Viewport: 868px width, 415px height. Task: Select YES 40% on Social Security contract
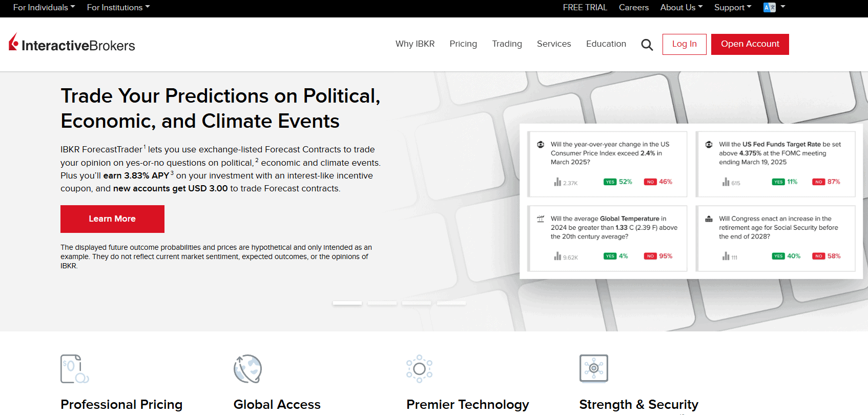pyautogui.click(x=787, y=256)
